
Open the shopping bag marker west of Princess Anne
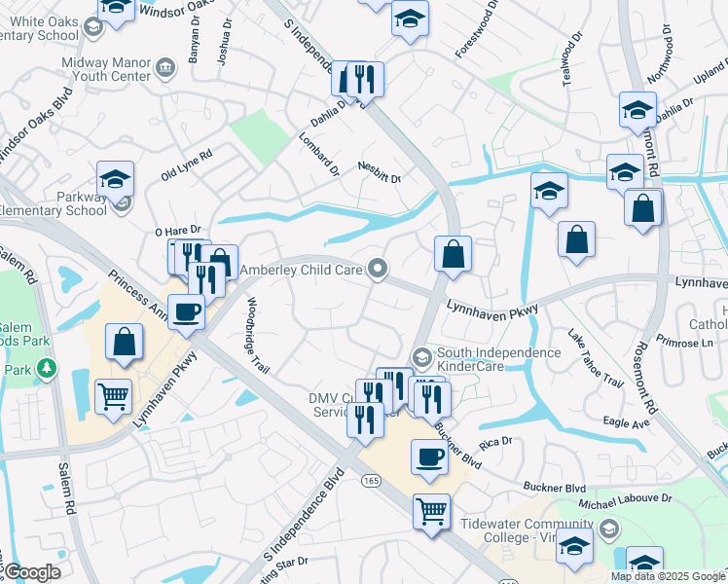coord(124,342)
